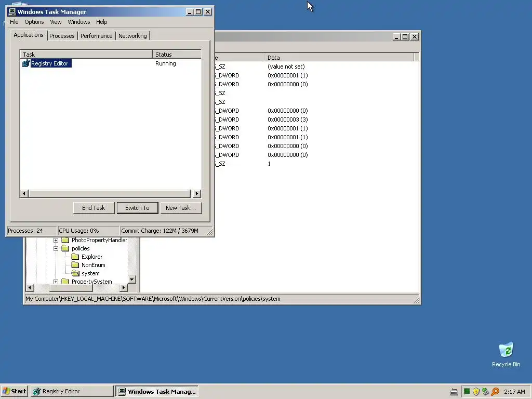This screenshot has height=399, width=532.
Task: Click the Explorer folder icon in tree
Action: (x=75, y=257)
